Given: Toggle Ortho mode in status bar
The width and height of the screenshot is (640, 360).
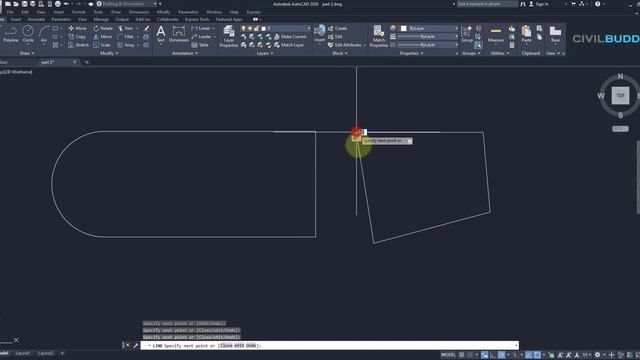Looking at the screenshot, I should (493, 355).
